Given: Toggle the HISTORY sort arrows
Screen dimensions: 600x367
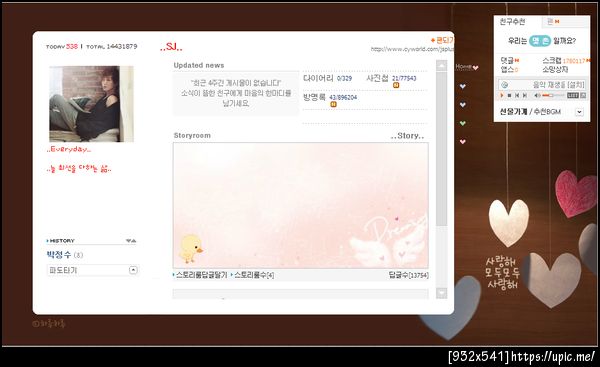Looking at the screenshot, I should [x=131, y=241].
